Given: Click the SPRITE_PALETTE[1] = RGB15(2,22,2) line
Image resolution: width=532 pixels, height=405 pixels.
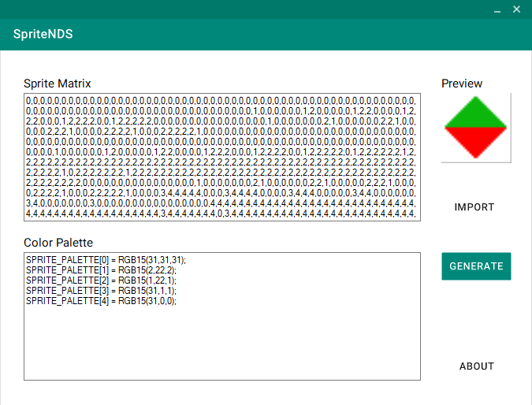Looking at the screenshot, I should [x=101, y=270].
